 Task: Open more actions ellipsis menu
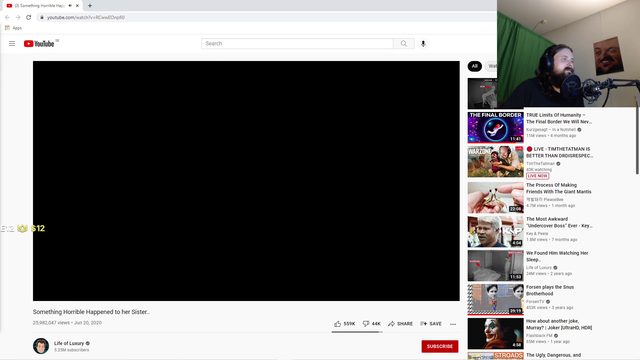(453, 324)
